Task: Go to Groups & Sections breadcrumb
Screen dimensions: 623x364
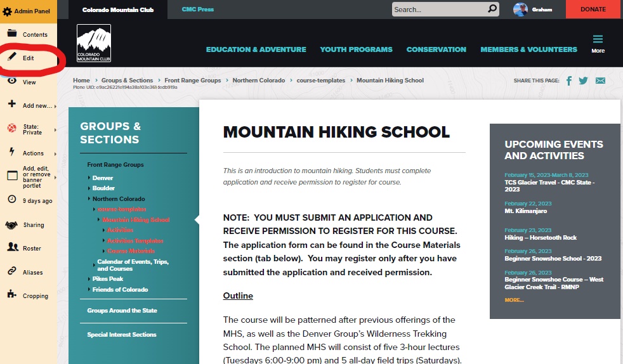Action: 127,80
